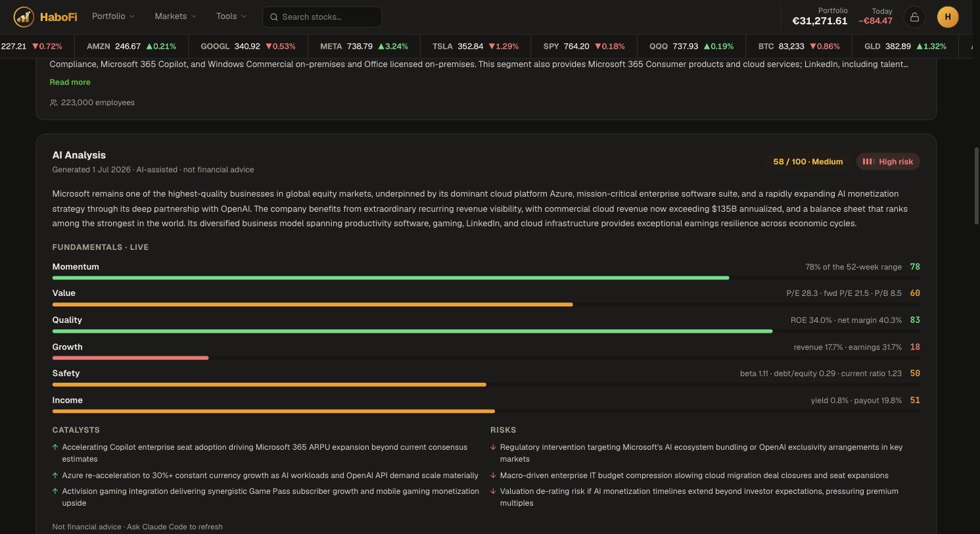Screen dimensions: 980x534
Task: Click the High risk badge
Action: (x=888, y=162)
